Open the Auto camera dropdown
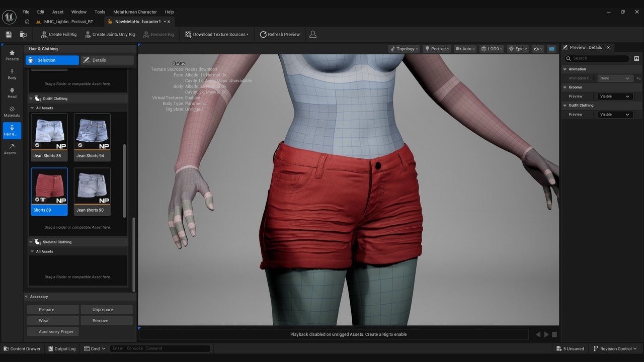644x362 pixels. [465, 49]
